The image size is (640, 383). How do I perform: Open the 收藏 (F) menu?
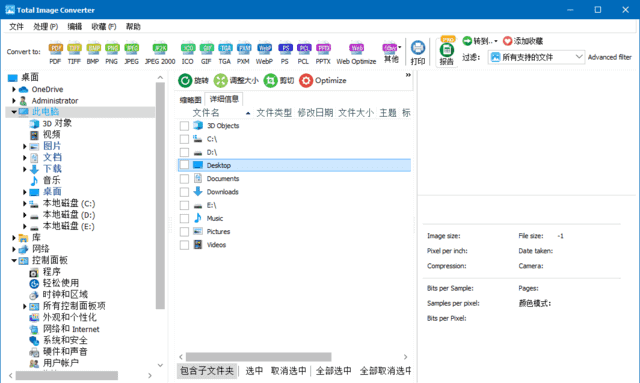[104, 27]
